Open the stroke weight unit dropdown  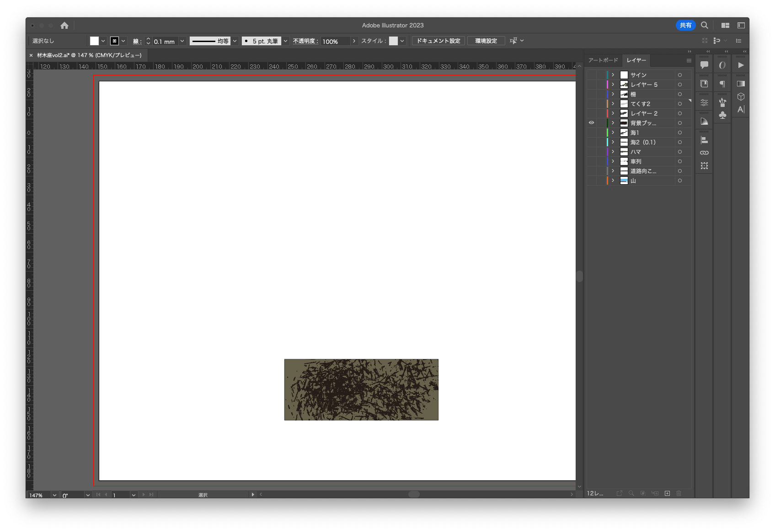coord(182,41)
